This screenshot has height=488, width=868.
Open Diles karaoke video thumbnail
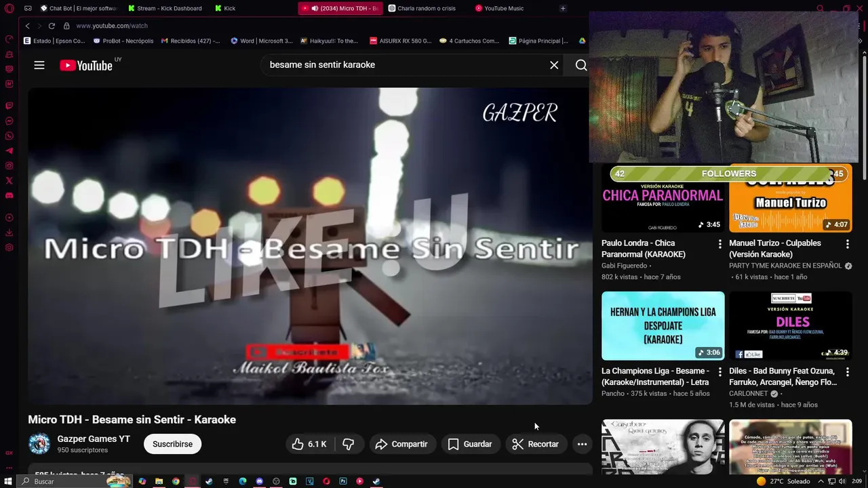point(790,326)
